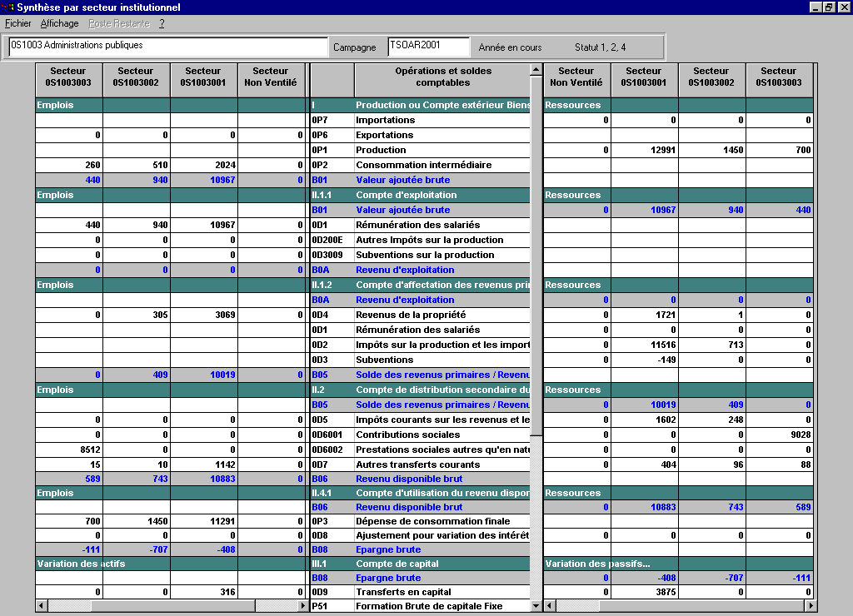Click the Dépense de consommation finale value 11291
This screenshot has height=616, width=853.
point(203,521)
